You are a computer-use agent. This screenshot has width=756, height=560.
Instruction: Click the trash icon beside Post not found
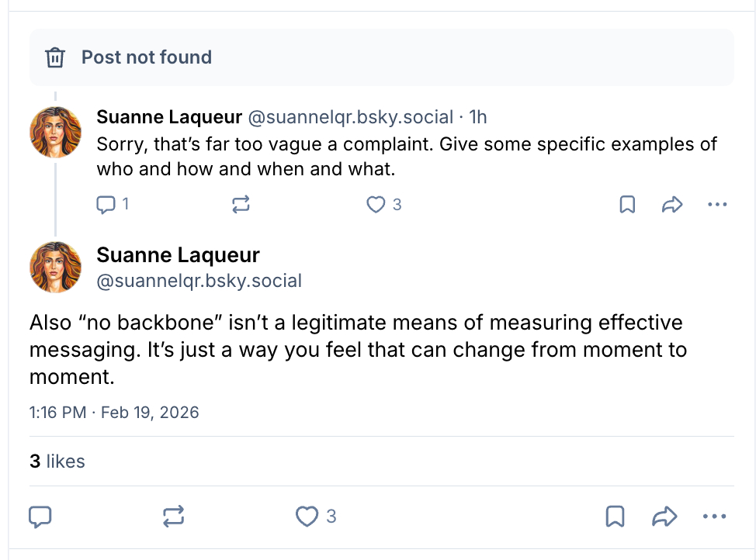click(x=55, y=57)
